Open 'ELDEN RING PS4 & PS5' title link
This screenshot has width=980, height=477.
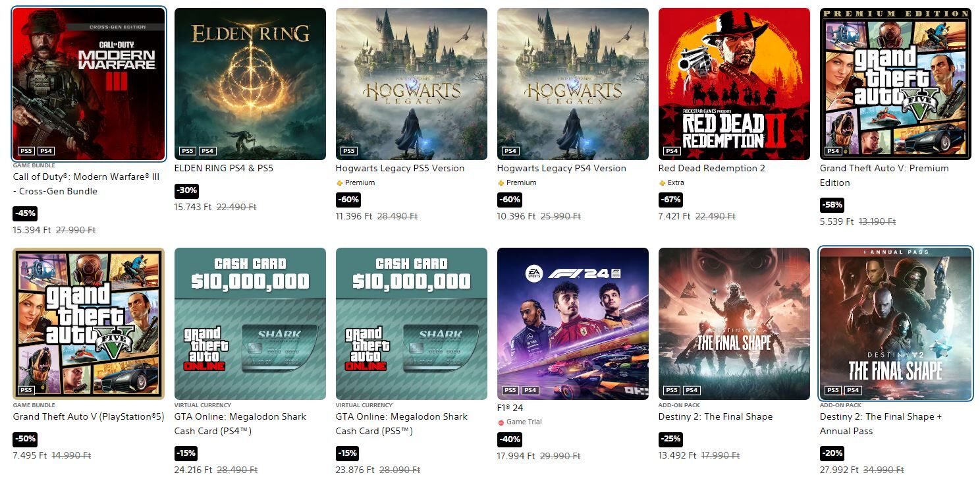[224, 168]
